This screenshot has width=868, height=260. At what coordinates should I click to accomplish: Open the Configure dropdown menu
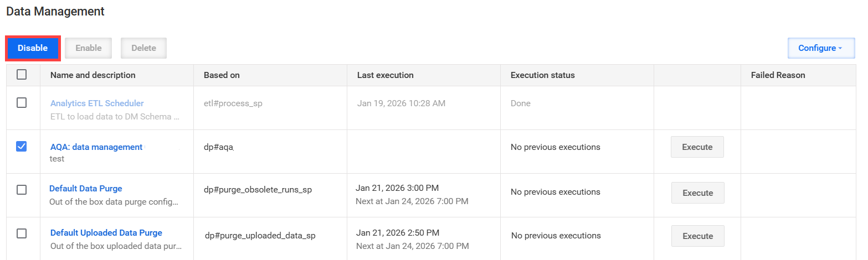(x=821, y=48)
